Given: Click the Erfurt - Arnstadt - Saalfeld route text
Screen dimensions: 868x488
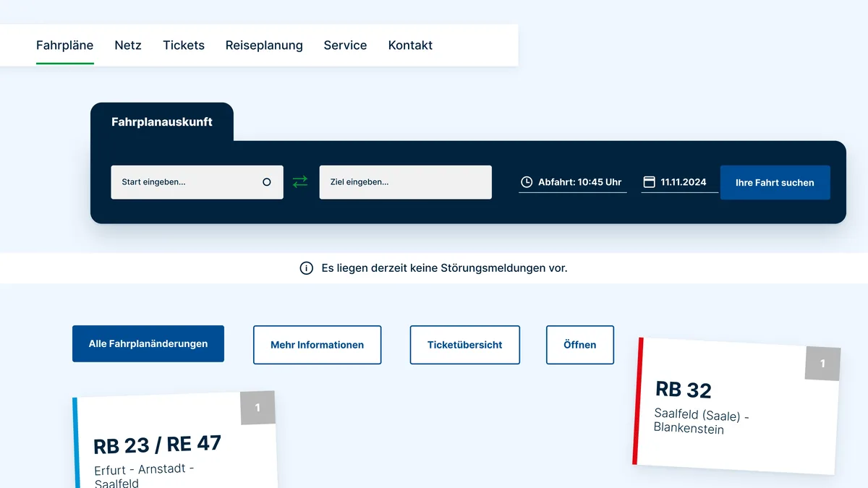Looking at the screenshot, I should pyautogui.click(x=144, y=475).
